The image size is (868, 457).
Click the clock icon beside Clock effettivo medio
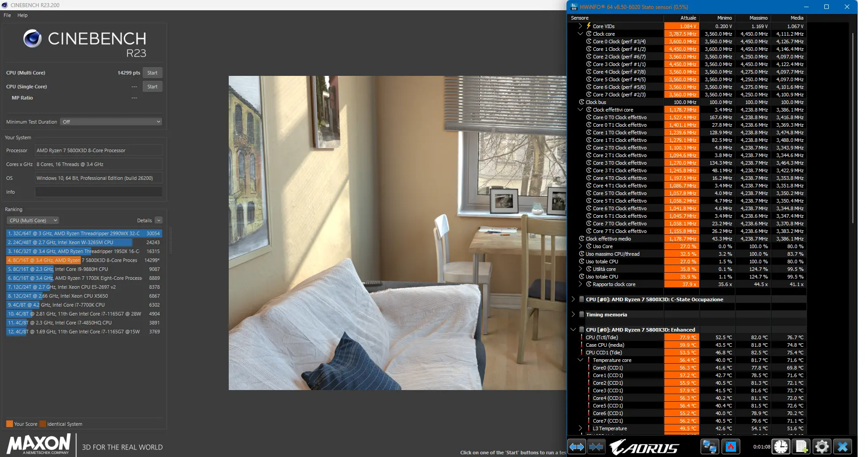point(582,238)
